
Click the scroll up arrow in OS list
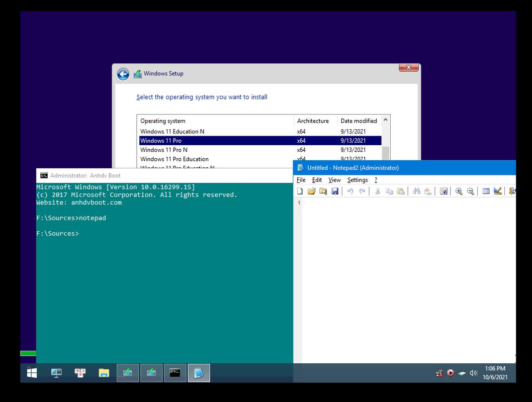(386, 120)
